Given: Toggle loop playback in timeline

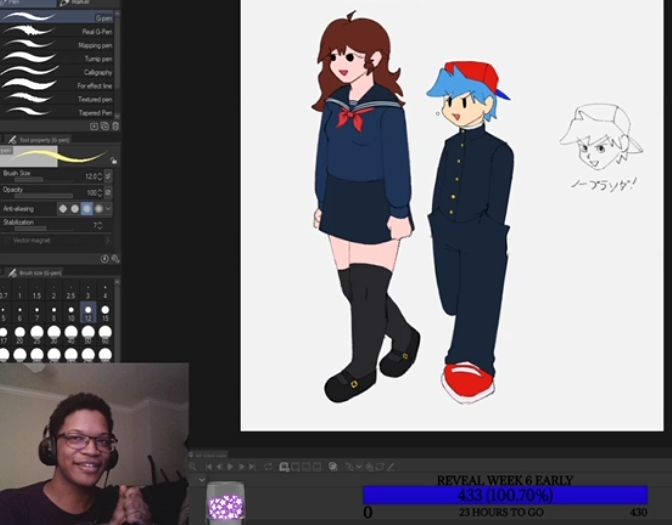Looking at the screenshot, I should point(268,467).
